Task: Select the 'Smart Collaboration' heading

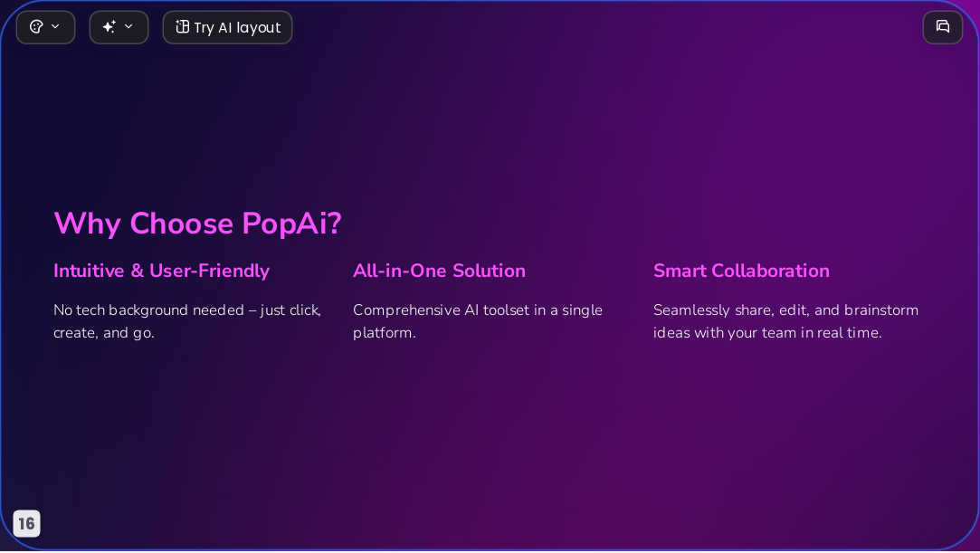Action: [741, 271]
